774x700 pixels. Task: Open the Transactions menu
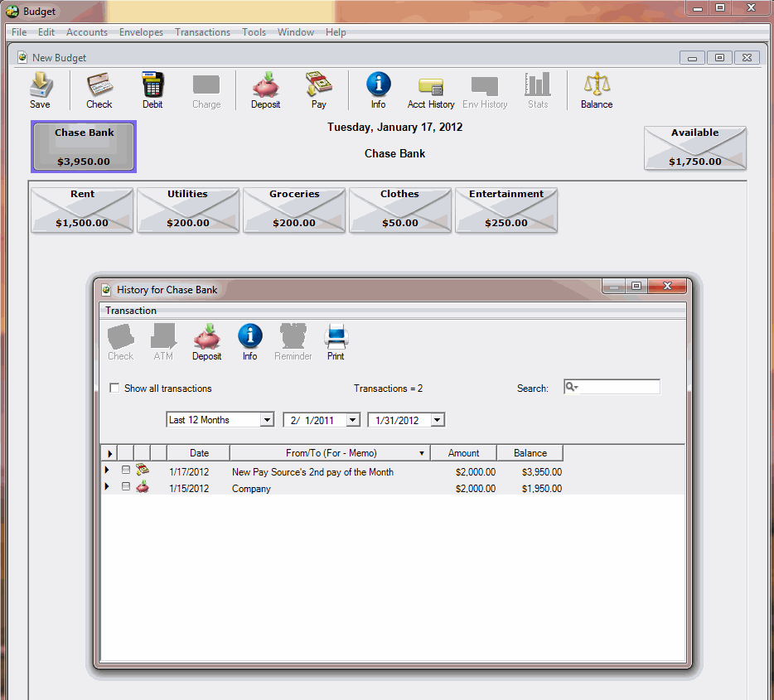coord(202,32)
